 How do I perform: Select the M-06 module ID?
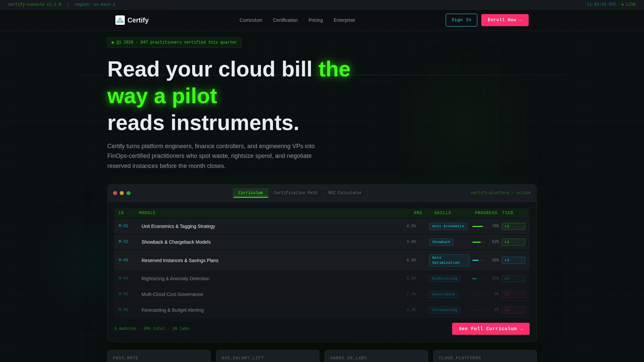tap(123, 310)
